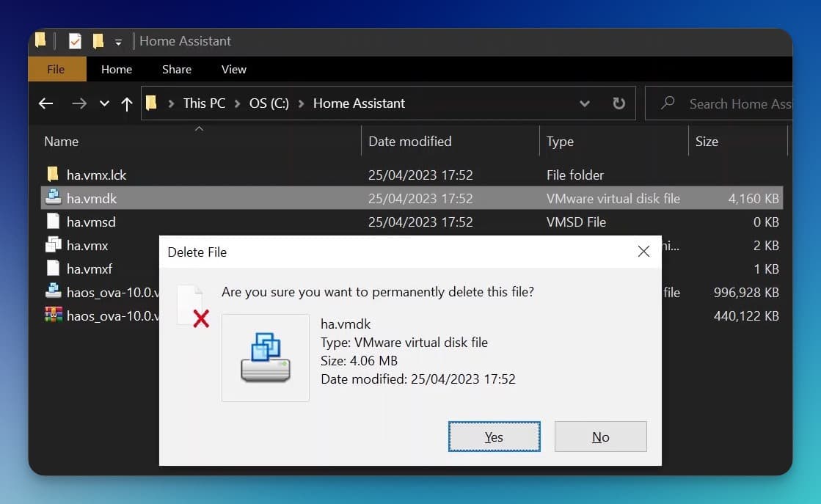Close the Delete File dialog
This screenshot has height=504, width=821.
point(643,252)
